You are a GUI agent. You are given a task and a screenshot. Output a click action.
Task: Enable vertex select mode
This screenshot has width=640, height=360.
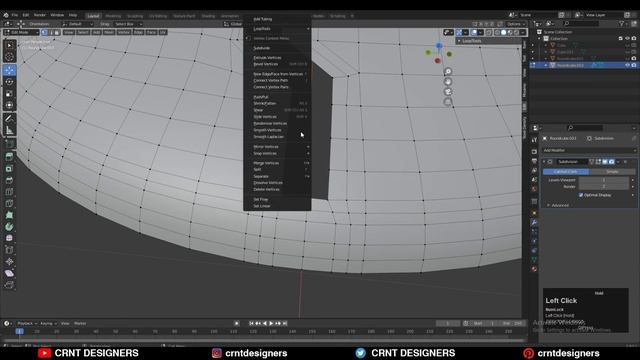(x=44, y=32)
